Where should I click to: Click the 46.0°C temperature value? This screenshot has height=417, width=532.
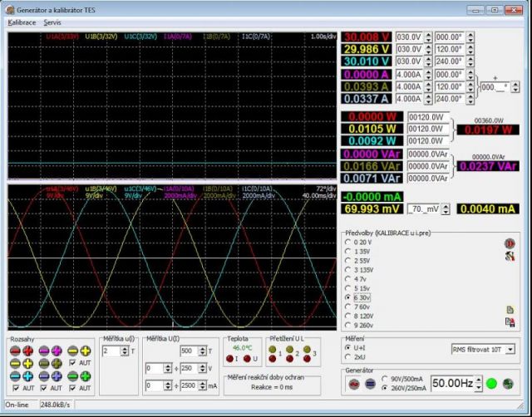click(x=242, y=348)
